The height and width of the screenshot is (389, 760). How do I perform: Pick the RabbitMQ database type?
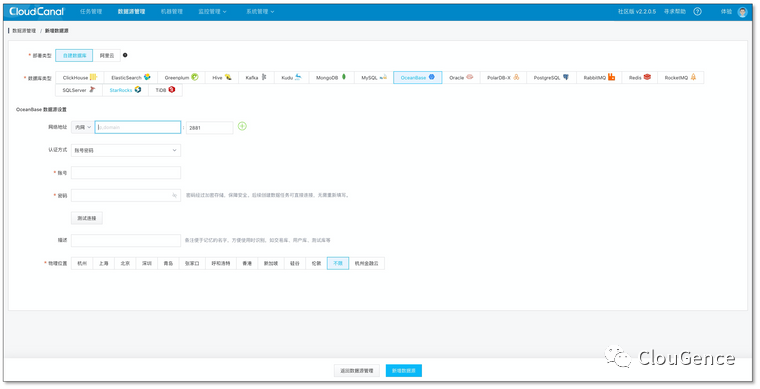coord(599,78)
